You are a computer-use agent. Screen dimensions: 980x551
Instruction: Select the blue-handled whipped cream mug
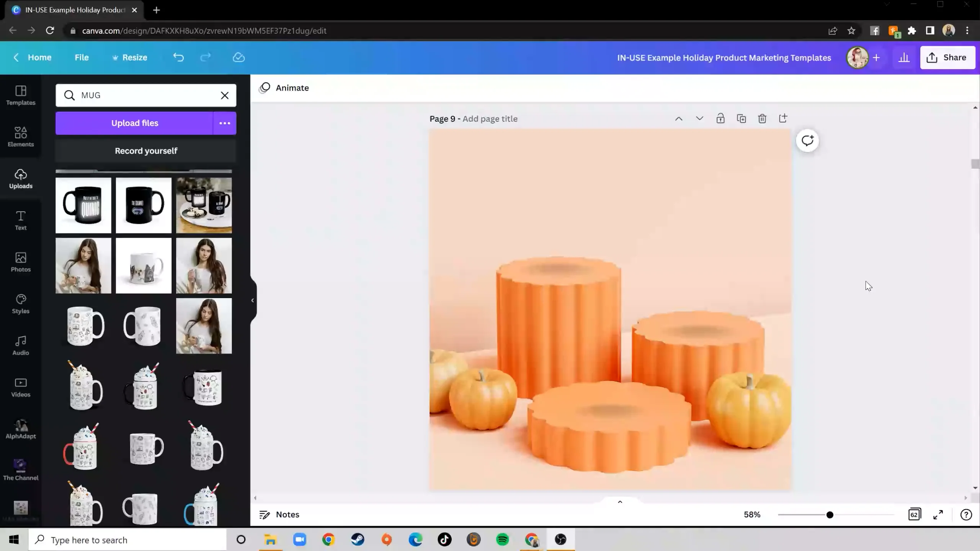pyautogui.click(x=202, y=504)
